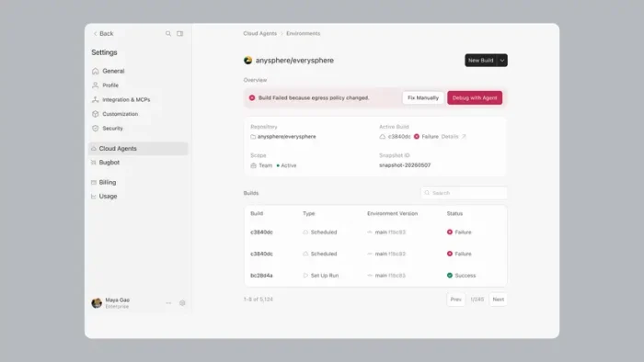Click the Usage chart icon
The image size is (644, 362).
coord(94,197)
